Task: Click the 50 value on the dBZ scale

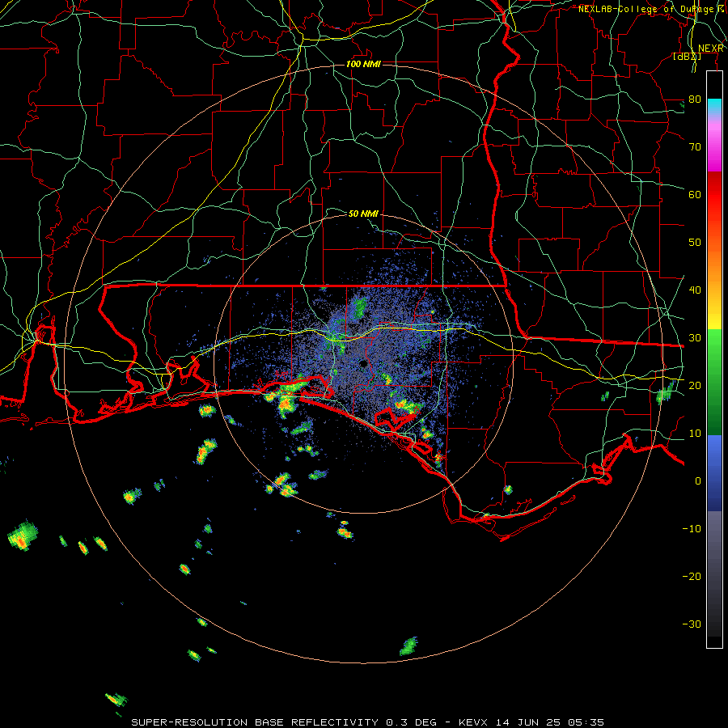Action: tap(695, 243)
